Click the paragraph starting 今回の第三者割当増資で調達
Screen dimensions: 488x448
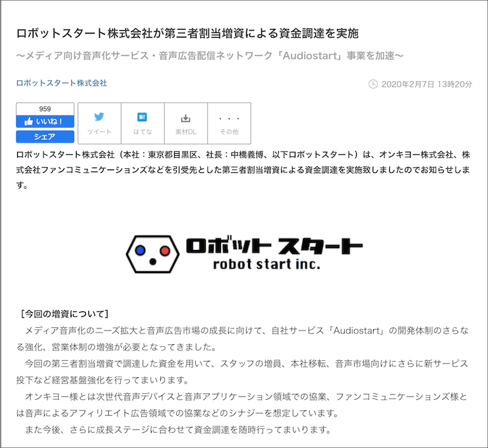[243, 371]
